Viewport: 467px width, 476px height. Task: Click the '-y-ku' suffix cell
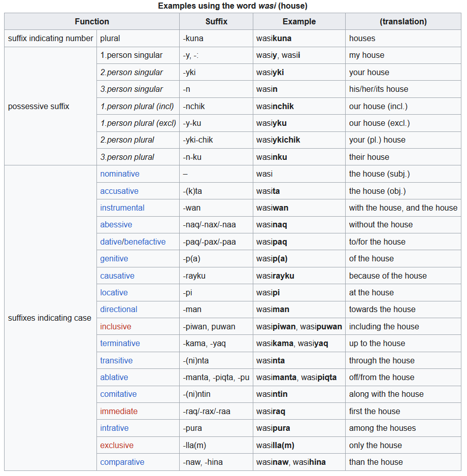point(216,123)
